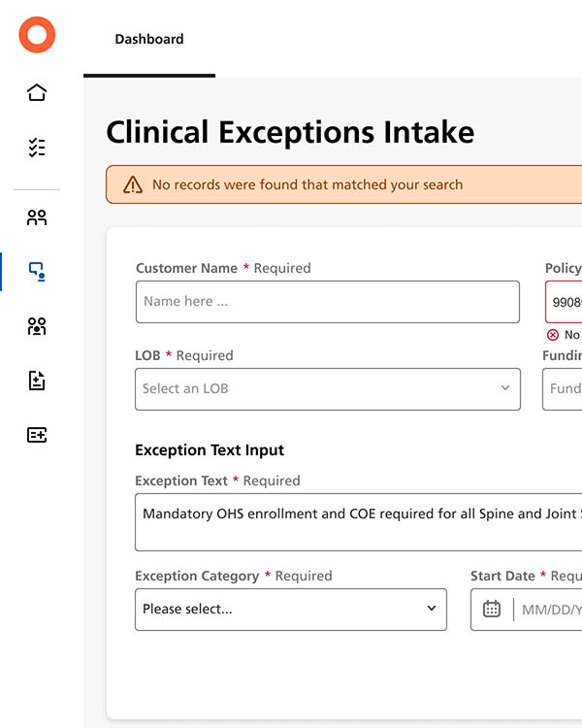The width and height of the screenshot is (582, 728).
Task: Select the active blue chat-person sidebar icon
Action: point(37,272)
